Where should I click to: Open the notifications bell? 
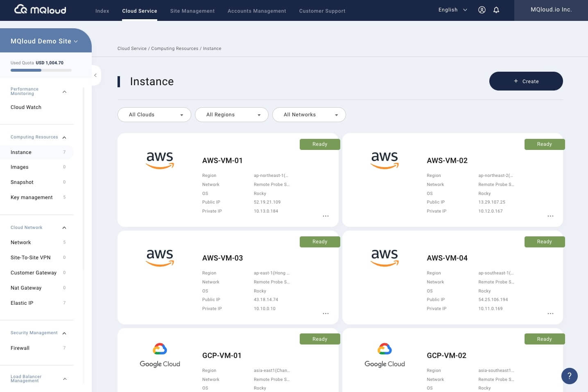click(x=496, y=10)
